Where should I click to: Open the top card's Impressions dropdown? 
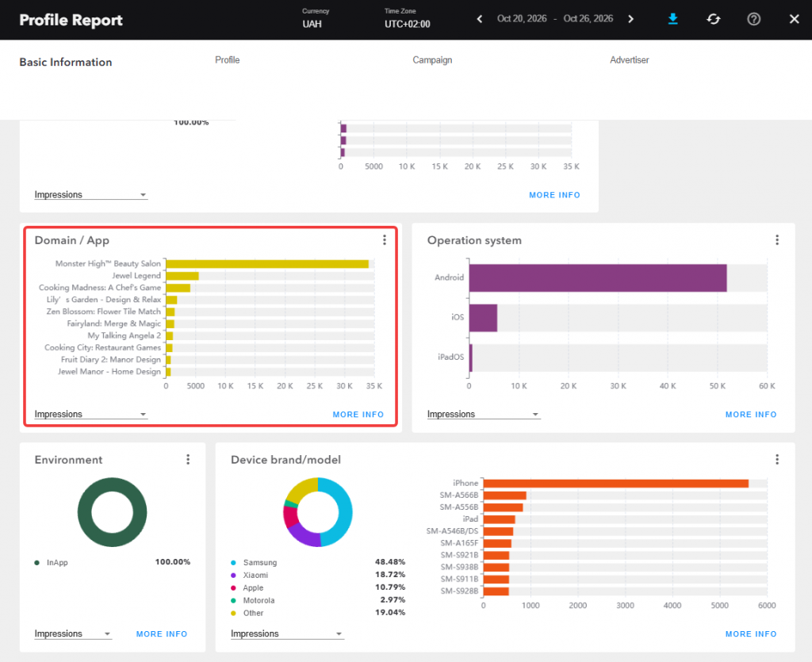tap(90, 194)
